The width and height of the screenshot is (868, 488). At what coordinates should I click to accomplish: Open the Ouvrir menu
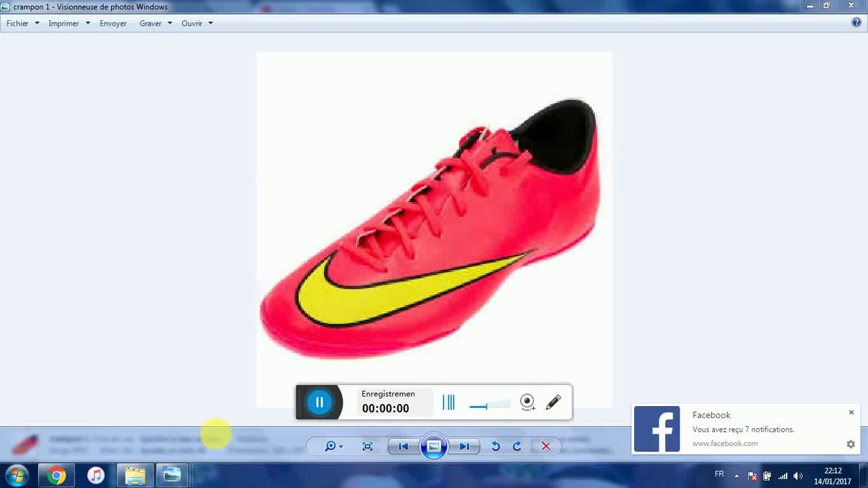pyautogui.click(x=192, y=23)
